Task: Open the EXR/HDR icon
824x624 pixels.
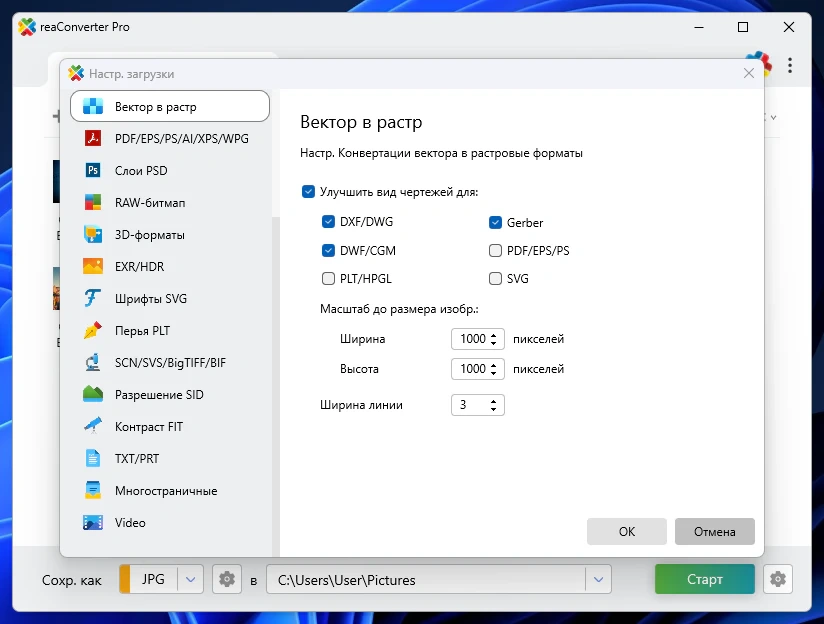Action: (93, 267)
